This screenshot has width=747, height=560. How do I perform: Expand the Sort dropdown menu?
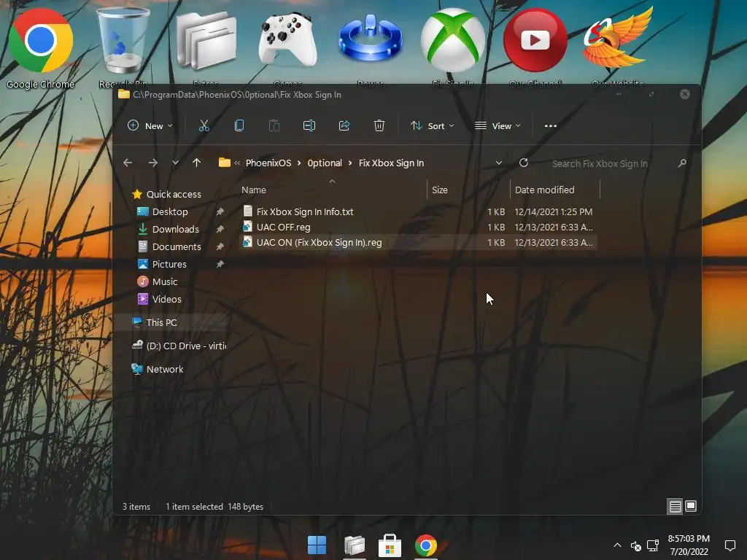432,125
